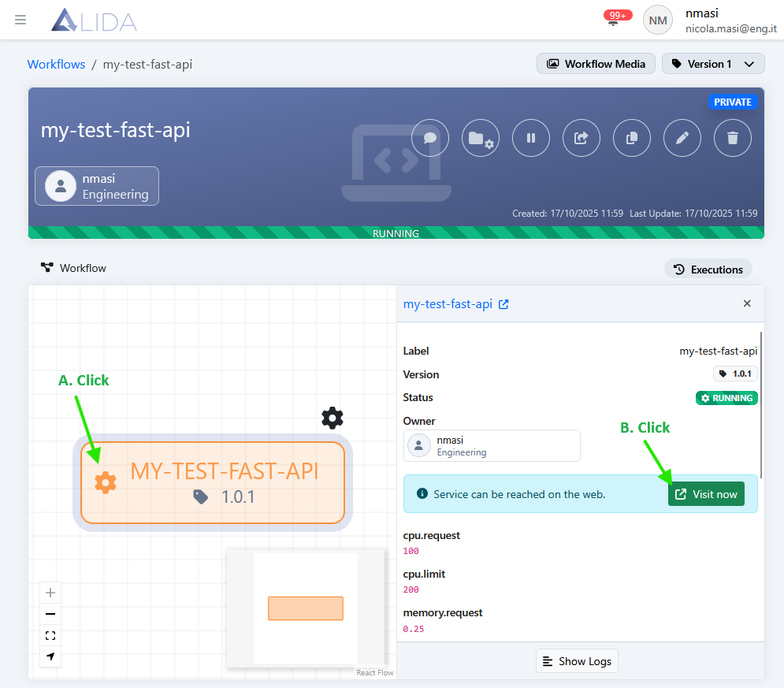Click the orange gear icon on the node
The width and height of the screenshot is (784, 688).
tap(106, 482)
